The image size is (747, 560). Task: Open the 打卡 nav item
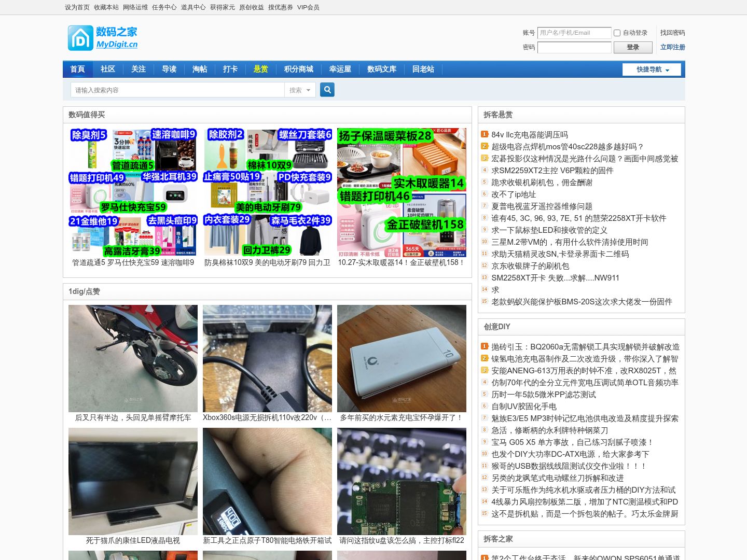(x=230, y=69)
